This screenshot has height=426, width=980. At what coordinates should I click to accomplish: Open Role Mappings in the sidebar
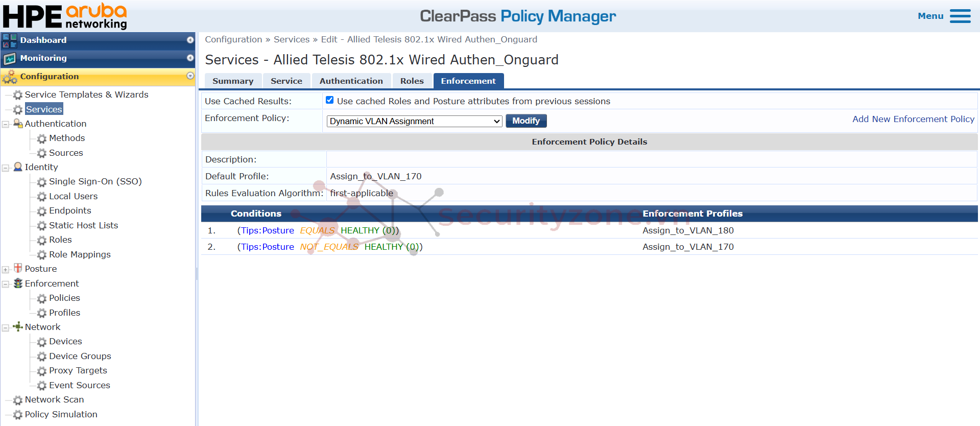point(80,254)
